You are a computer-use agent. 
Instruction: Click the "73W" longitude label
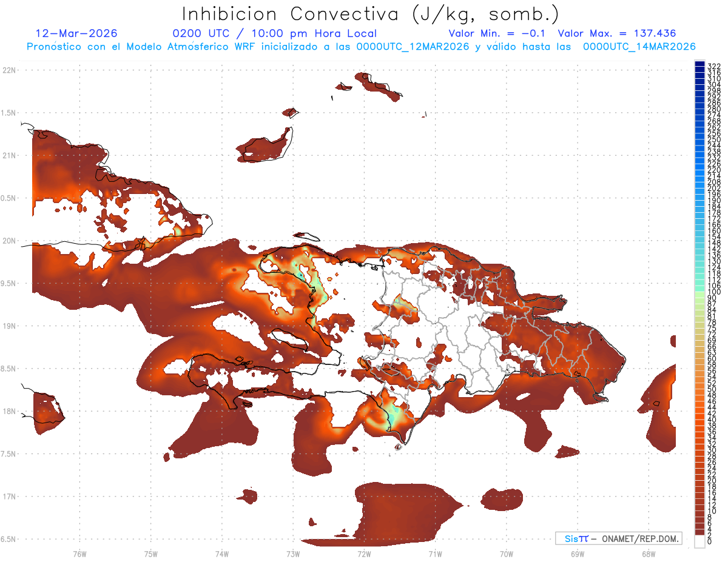293,554
